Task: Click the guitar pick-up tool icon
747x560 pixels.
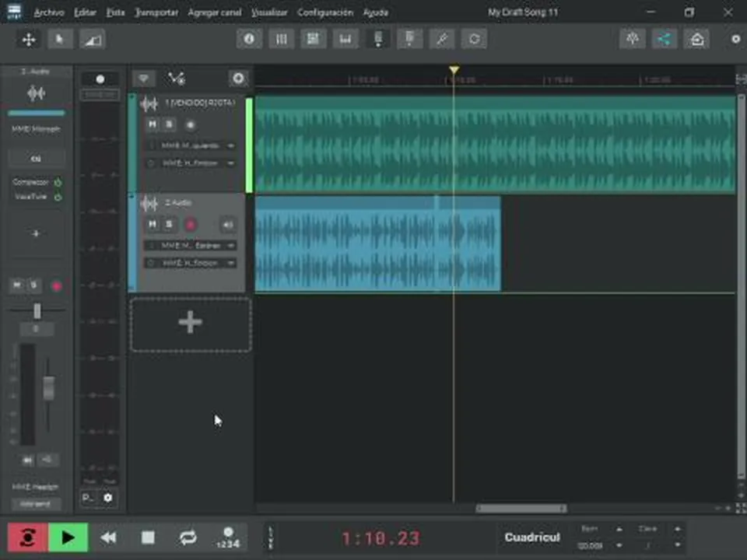Action: click(442, 39)
